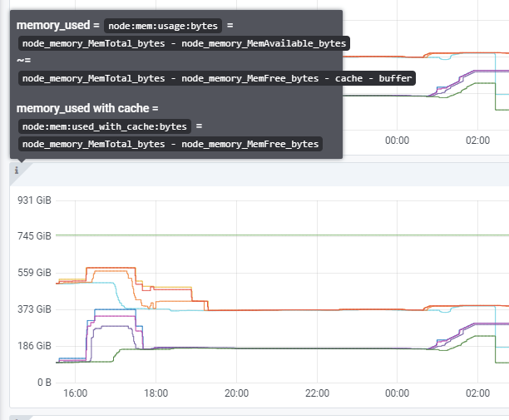Image resolution: width=509 pixels, height=420 pixels.
Task: Click node:mem:usage:bytes code label in tooltip
Action: (163, 26)
